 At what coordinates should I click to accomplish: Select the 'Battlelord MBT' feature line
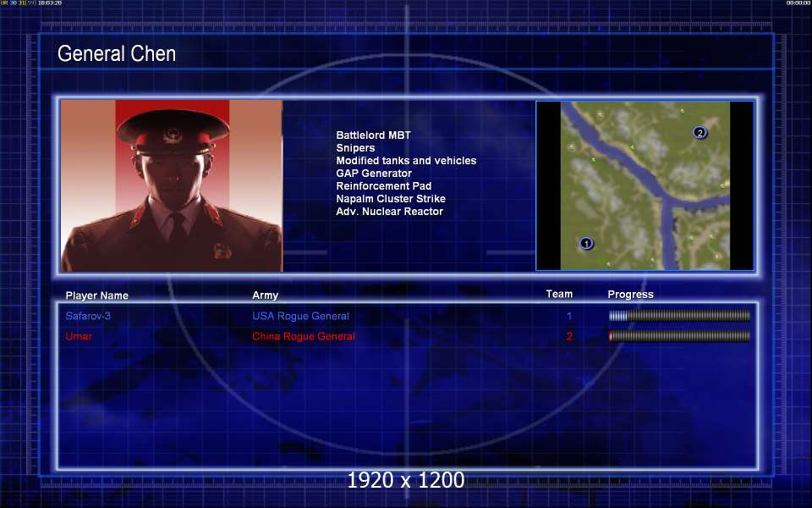pyautogui.click(x=373, y=135)
